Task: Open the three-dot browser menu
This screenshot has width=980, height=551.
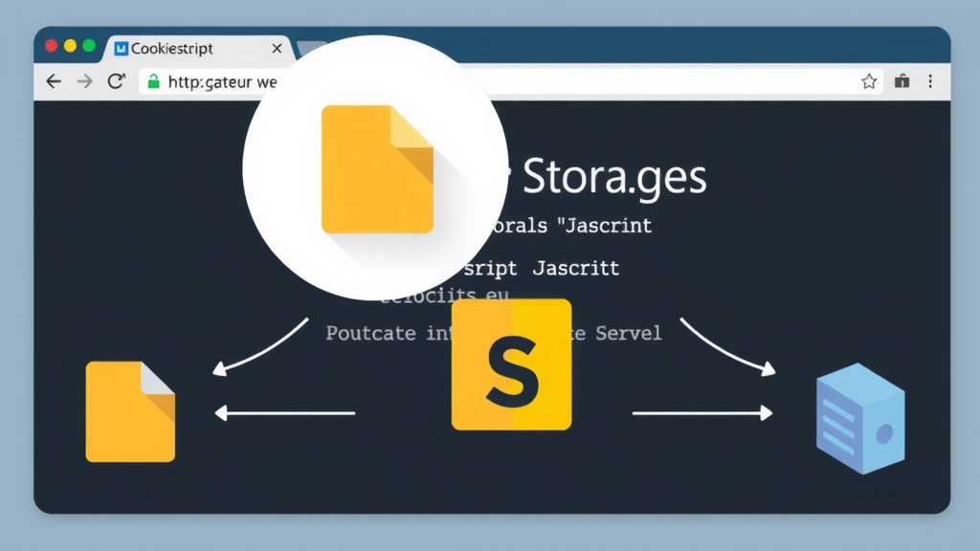Action: click(x=931, y=82)
